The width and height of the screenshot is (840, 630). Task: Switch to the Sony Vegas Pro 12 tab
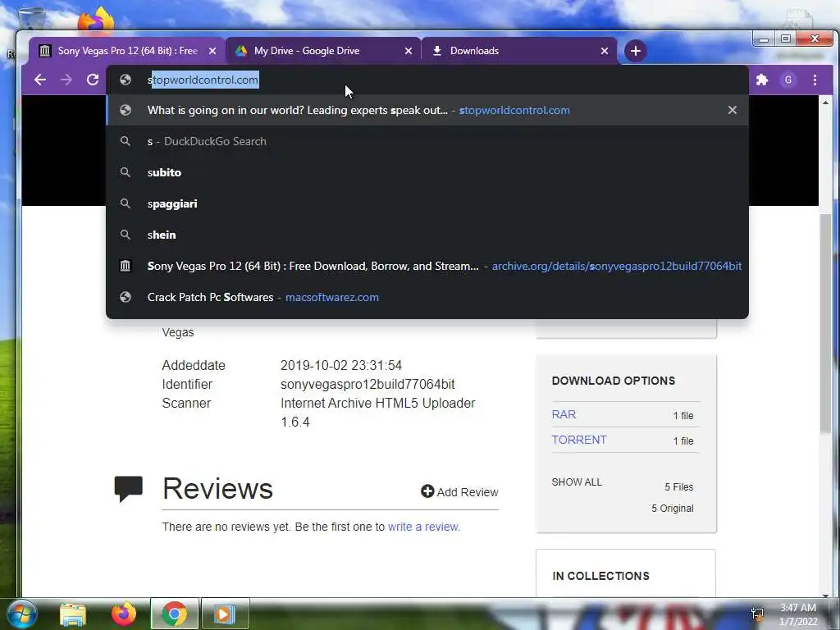tap(127, 51)
